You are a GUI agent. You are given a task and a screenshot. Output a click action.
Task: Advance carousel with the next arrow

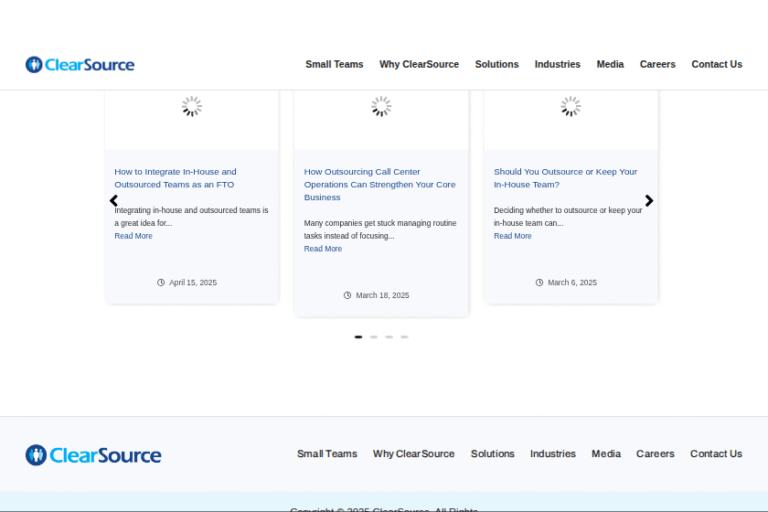click(x=649, y=201)
